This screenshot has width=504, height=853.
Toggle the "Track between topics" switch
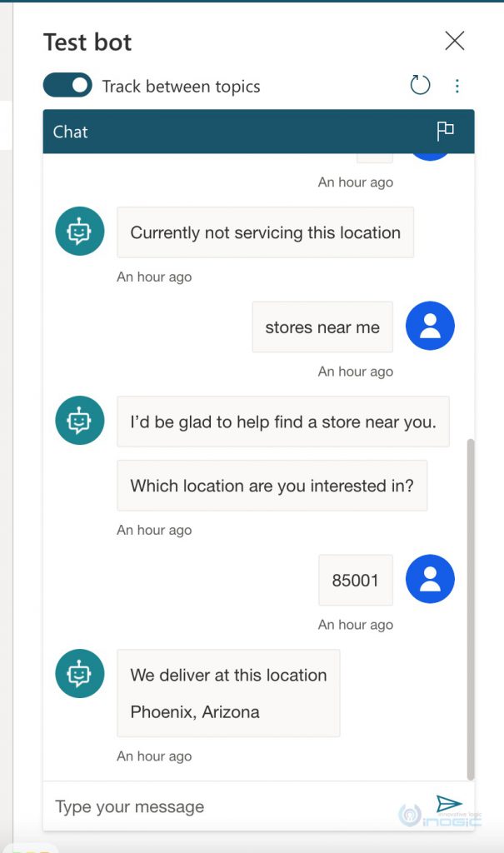point(67,85)
